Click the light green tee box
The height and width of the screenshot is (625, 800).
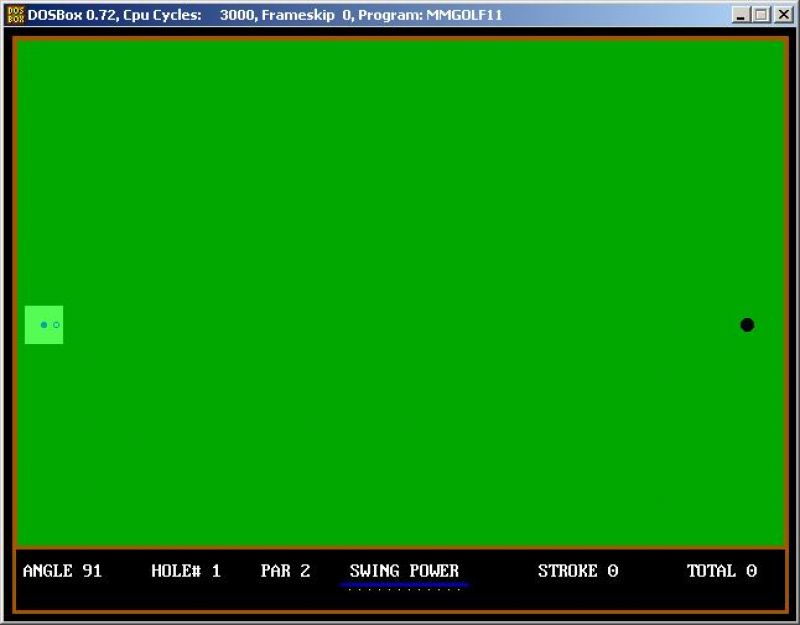click(44, 325)
